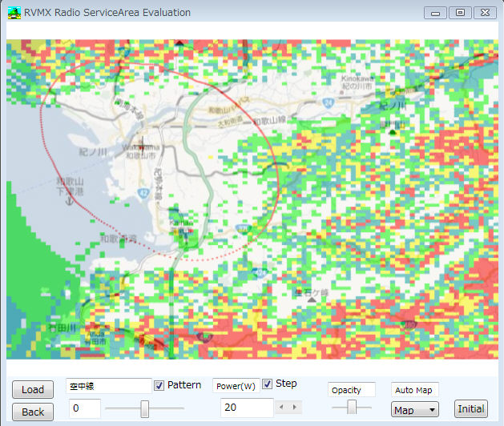Uncheck the Step checkbox
504x426 pixels.
coord(268,384)
